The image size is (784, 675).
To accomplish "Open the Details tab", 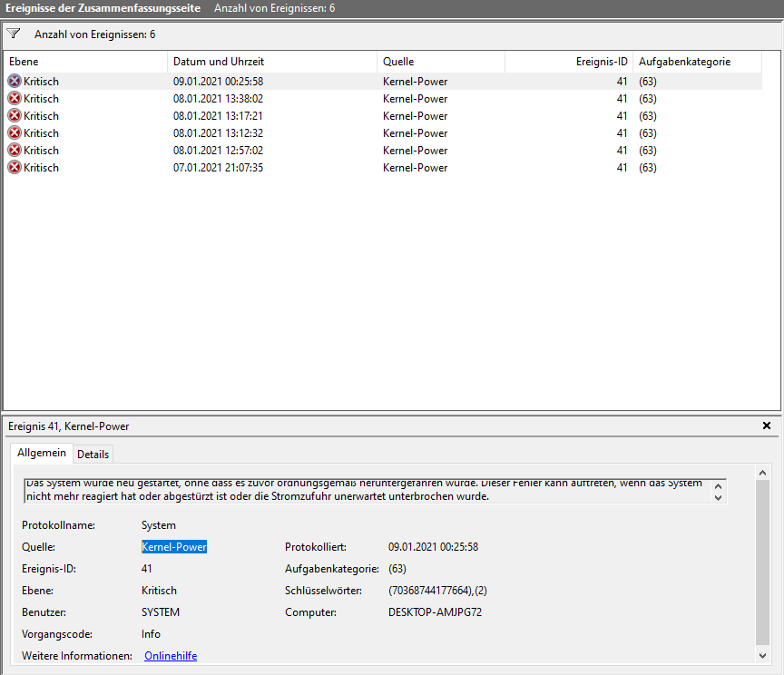I will [93, 454].
